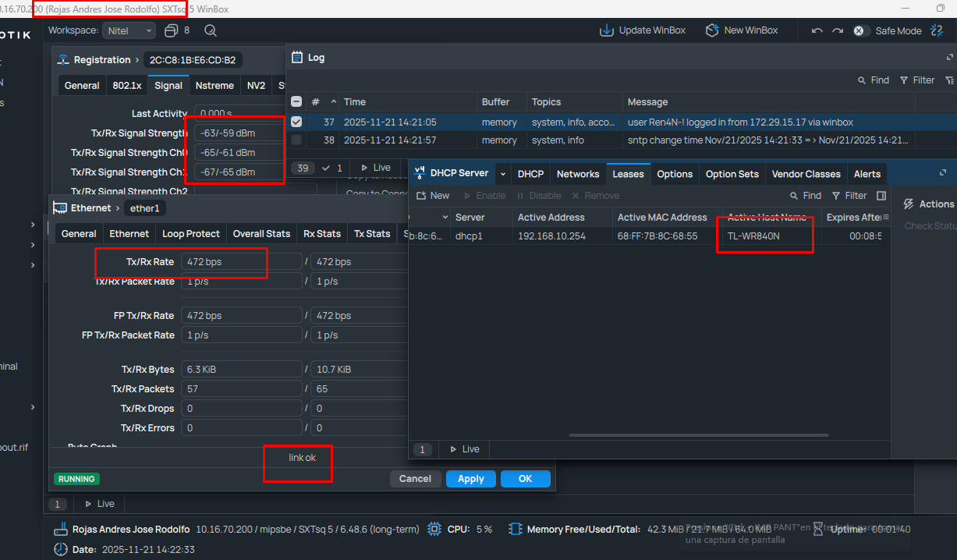Switch to the Networks tab

click(577, 174)
